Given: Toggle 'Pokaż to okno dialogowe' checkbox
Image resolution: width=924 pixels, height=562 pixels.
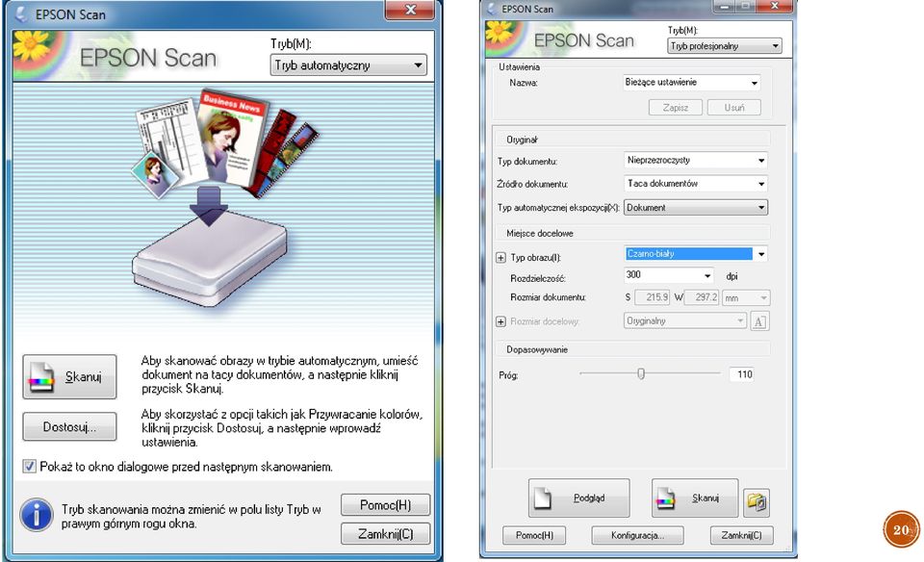Looking at the screenshot, I should point(29,467).
